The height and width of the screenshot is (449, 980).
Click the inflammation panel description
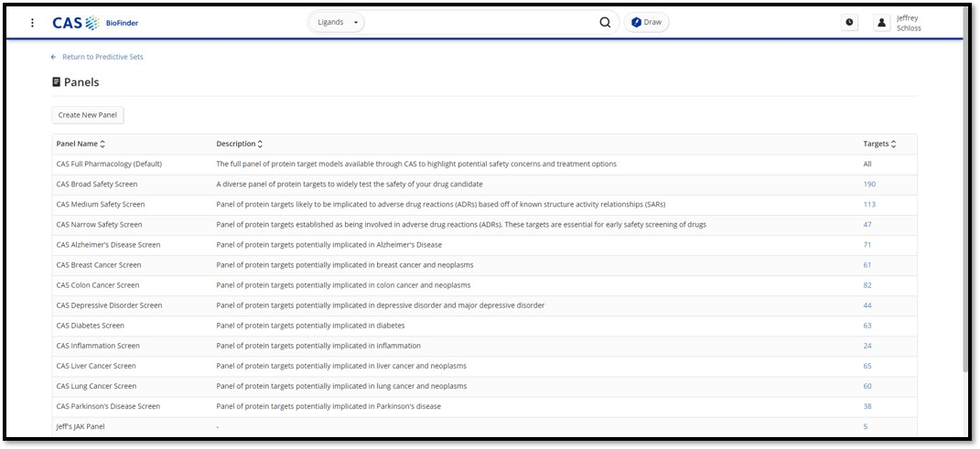[x=318, y=346]
